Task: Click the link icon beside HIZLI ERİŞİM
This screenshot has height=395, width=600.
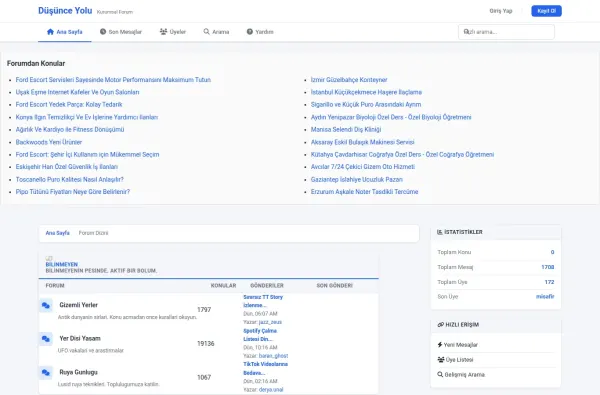Action: [x=440, y=325]
